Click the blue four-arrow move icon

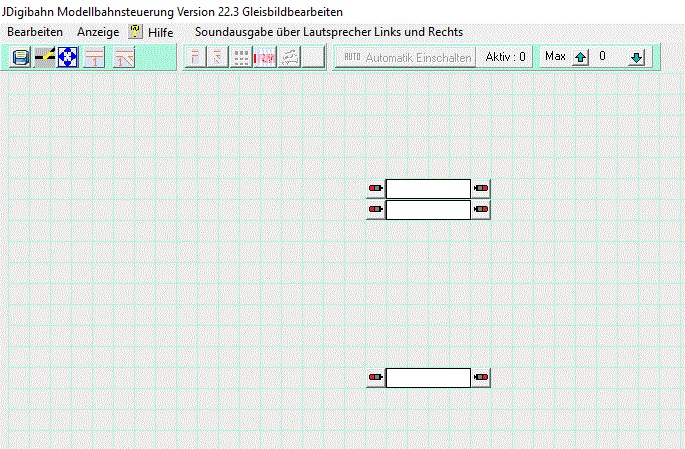[x=68, y=57]
